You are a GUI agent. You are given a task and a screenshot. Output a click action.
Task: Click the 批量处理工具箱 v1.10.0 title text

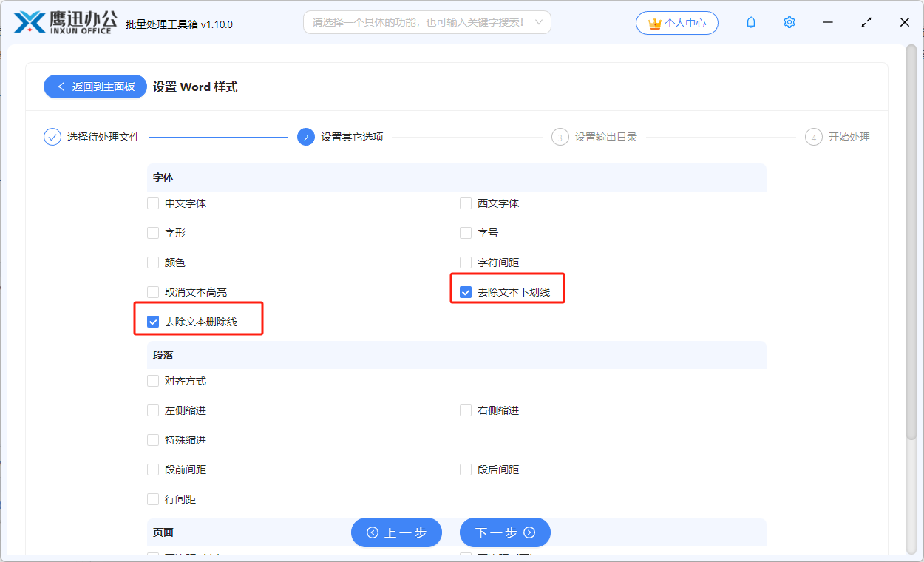180,24
